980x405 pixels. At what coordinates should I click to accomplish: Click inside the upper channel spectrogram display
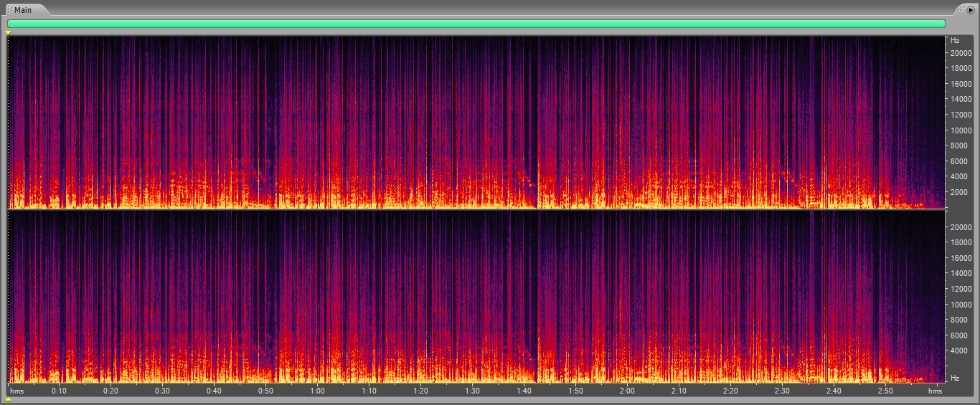476,122
